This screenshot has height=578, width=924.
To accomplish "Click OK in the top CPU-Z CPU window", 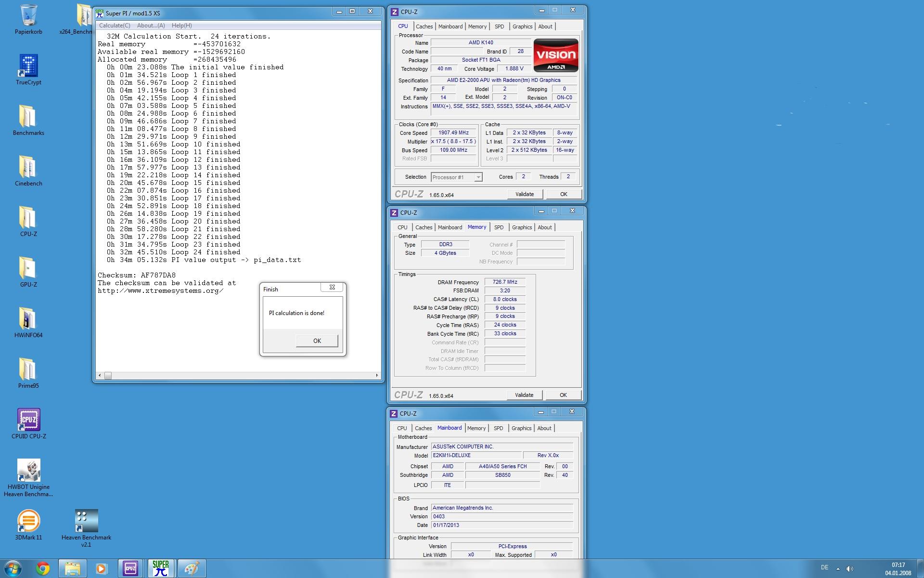I will 564,194.
